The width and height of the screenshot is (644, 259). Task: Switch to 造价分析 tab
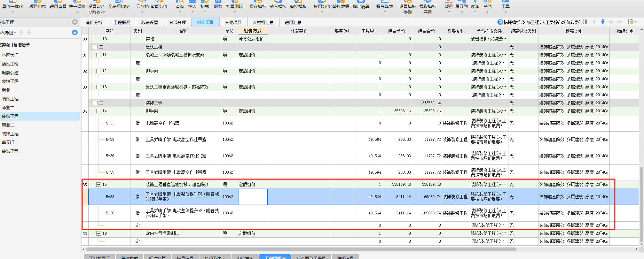click(x=94, y=22)
